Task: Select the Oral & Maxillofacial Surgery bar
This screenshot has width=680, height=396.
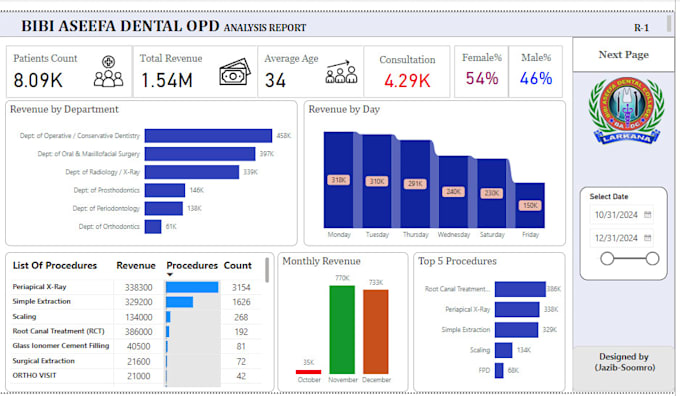Action: tap(200, 154)
